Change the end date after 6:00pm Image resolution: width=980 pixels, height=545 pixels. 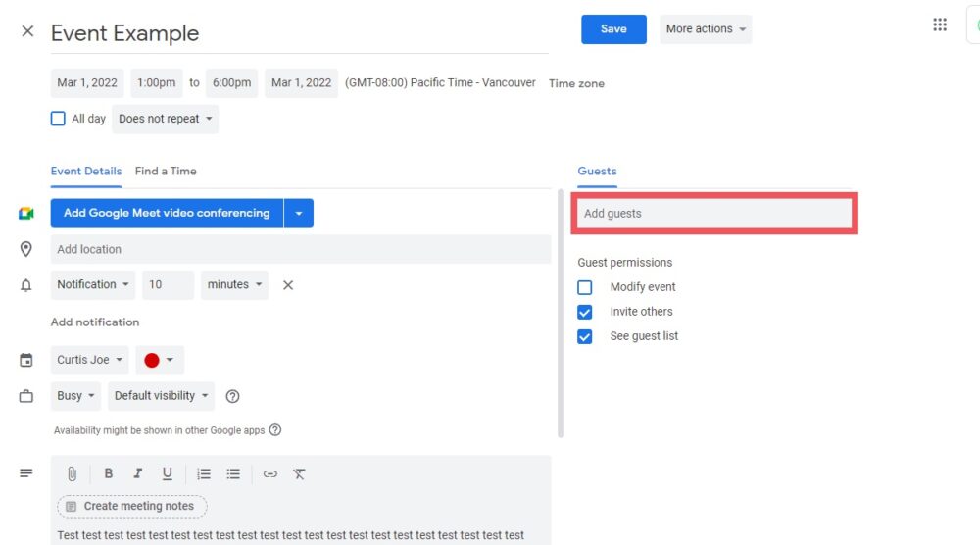tap(301, 82)
